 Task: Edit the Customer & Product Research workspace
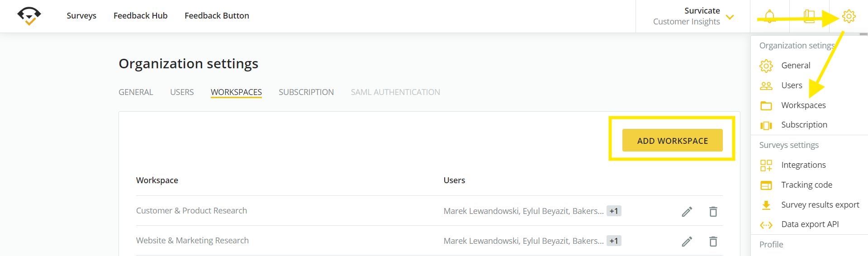click(687, 211)
